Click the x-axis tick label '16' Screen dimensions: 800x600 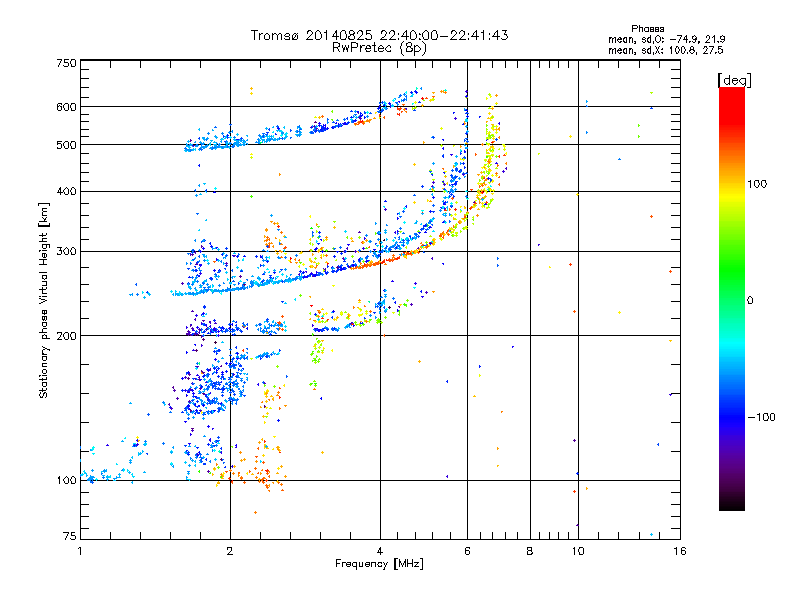pos(680,551)
